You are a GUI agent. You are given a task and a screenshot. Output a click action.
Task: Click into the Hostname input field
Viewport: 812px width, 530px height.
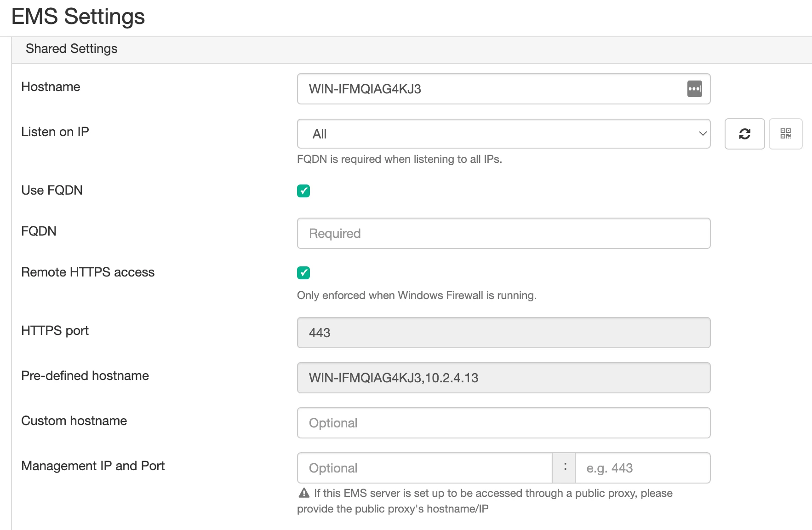click(503, 89)
